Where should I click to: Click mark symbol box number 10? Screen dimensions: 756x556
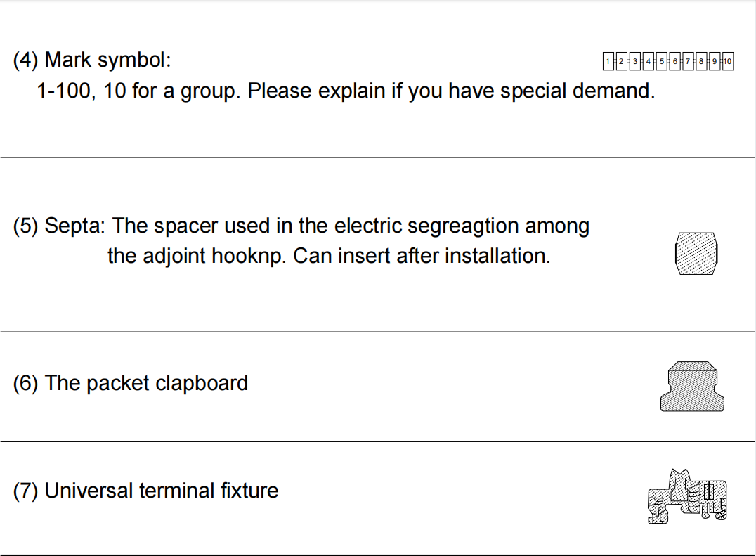(x=728, y=61)
